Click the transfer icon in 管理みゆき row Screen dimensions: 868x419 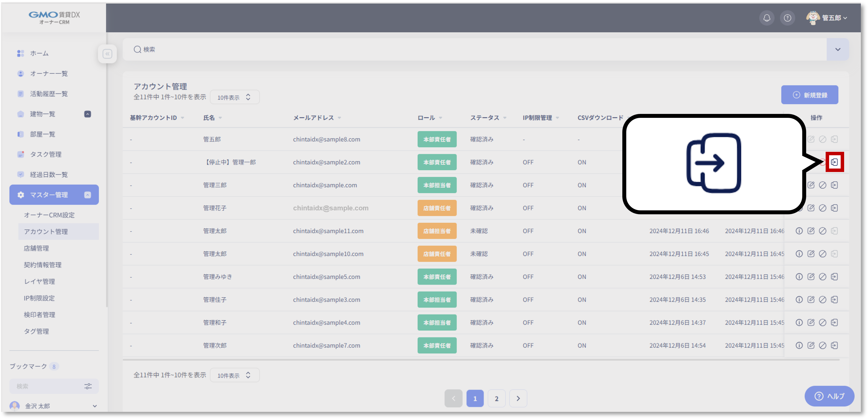click(834, 277)
